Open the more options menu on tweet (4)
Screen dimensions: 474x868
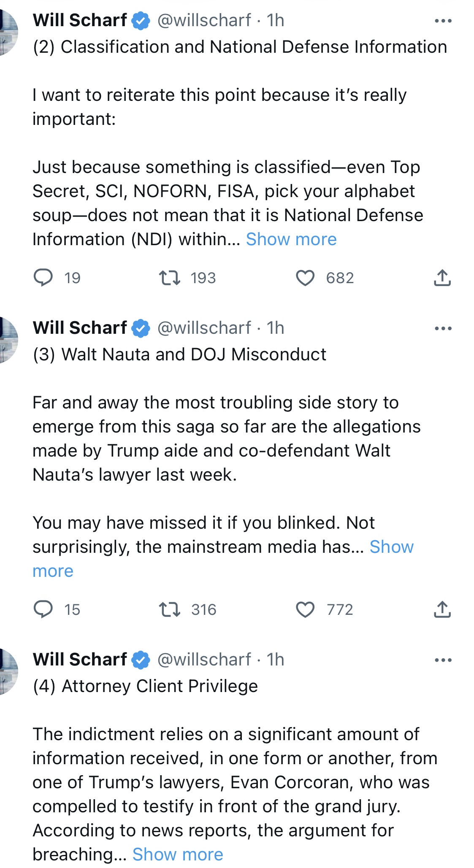tap(443, 660)
